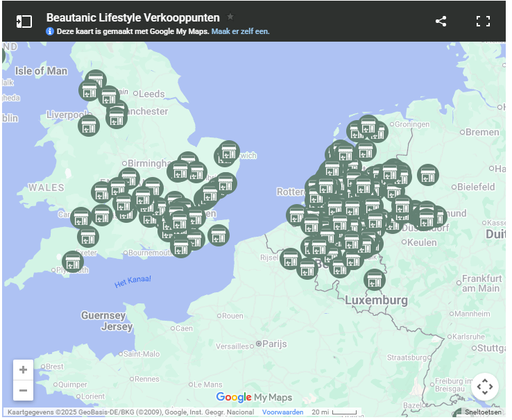Viewport: 512px width, 420px height.
Task: Open the 'Maak er zelf een' link
Action: coord(240,31)
